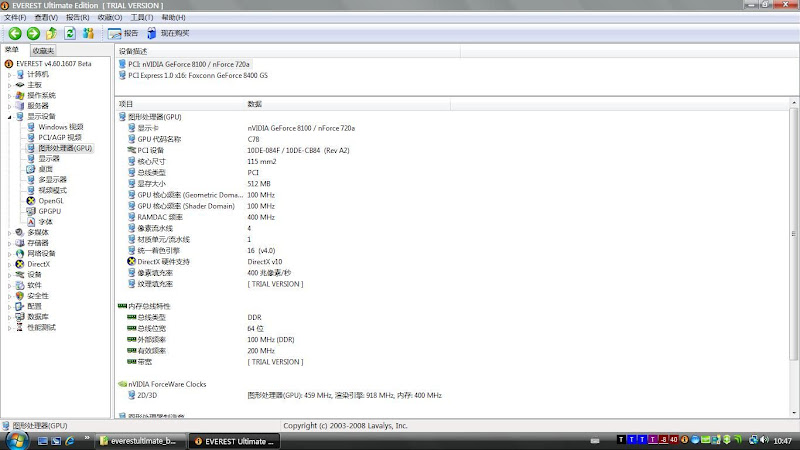Image resolution: width=800 pixels, height=450 pixels.
Task: Click the green Forward arrow icon
Action: (33, 33)
